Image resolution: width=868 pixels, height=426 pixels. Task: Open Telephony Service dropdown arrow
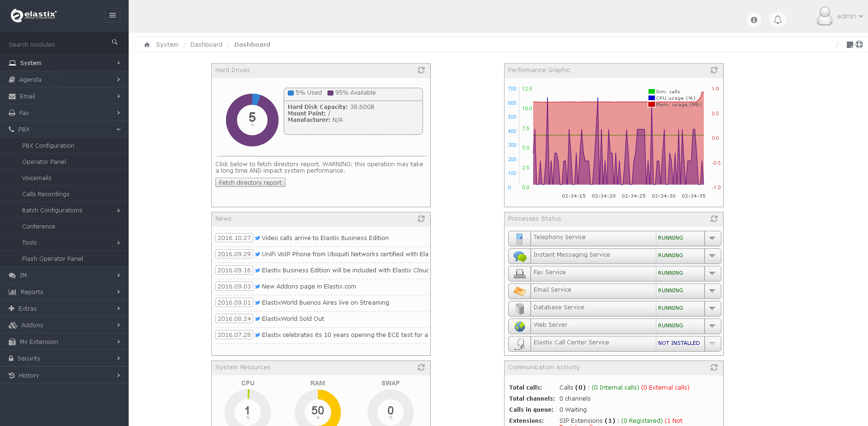[x=712, y=238]
